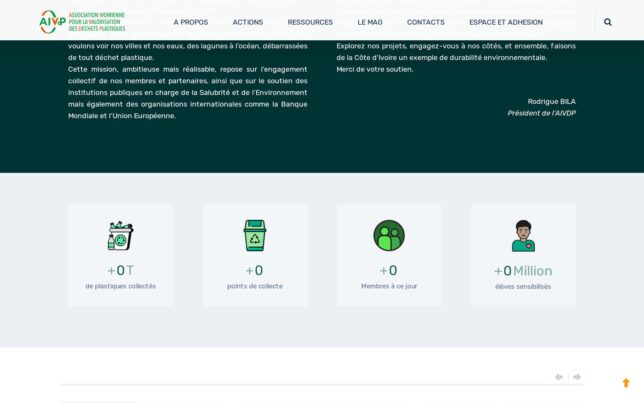Screen dimensions: 644x403
Task: Click the association name text beside the logo
Action: [97, 22]
